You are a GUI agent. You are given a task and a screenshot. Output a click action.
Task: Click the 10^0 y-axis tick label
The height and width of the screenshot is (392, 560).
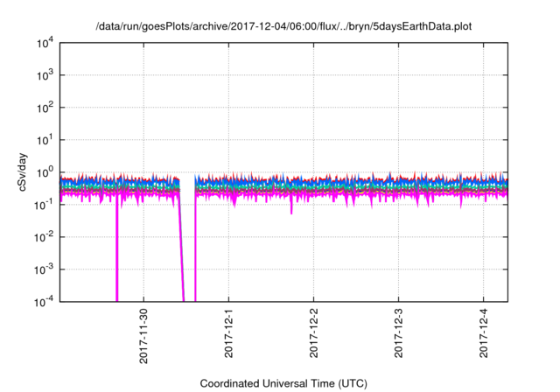point(45,172)
